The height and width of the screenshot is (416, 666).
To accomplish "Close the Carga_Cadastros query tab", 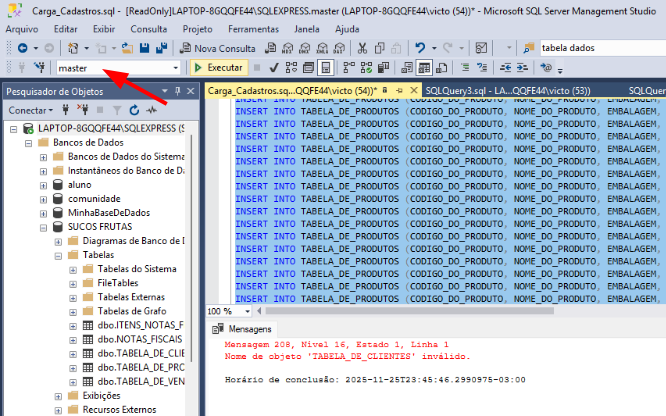I will coord(413,90).
